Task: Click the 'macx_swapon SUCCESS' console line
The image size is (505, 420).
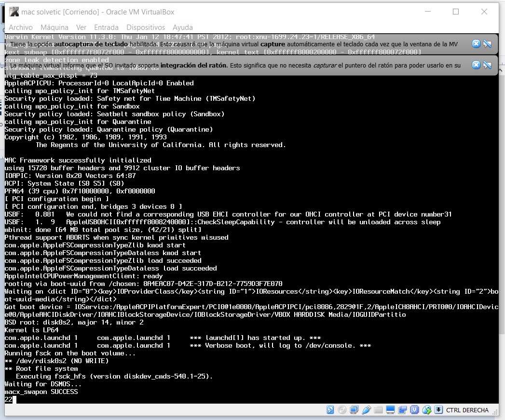Action: pos(41,392)
